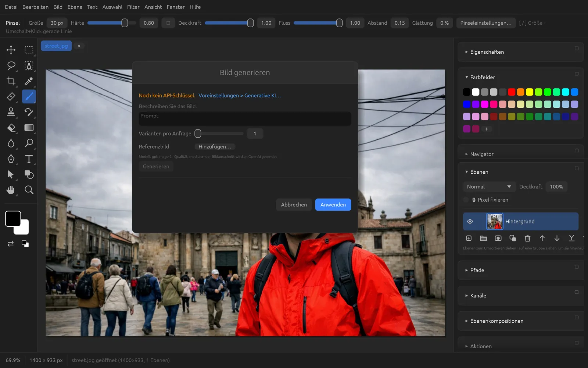Select the Hand tool
Screen dimensions: 588x368
[x=11, y=190]
